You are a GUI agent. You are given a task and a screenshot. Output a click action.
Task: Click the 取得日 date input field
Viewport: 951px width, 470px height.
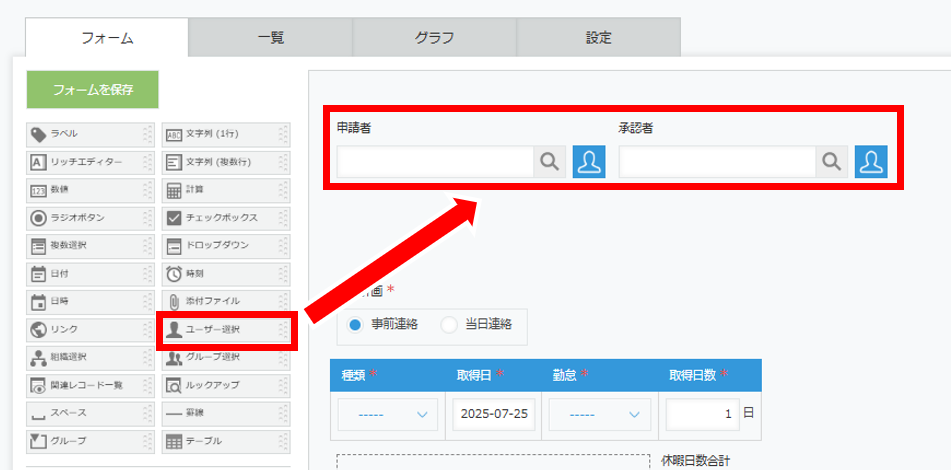coord(494,414)
